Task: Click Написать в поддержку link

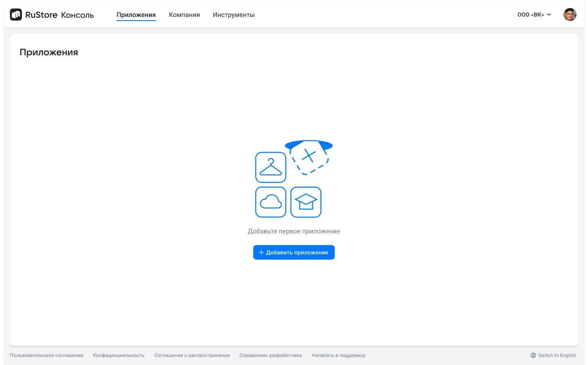Action: tap(338, 355)
